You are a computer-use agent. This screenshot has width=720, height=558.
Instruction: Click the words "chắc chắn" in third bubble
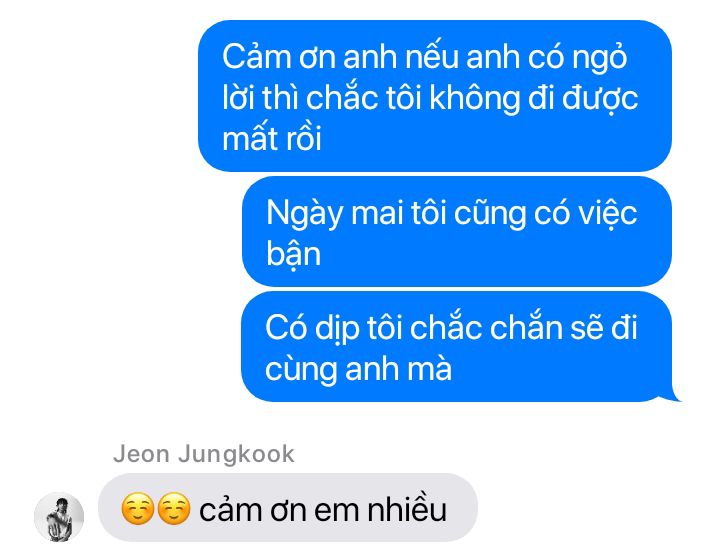point(486,328)
